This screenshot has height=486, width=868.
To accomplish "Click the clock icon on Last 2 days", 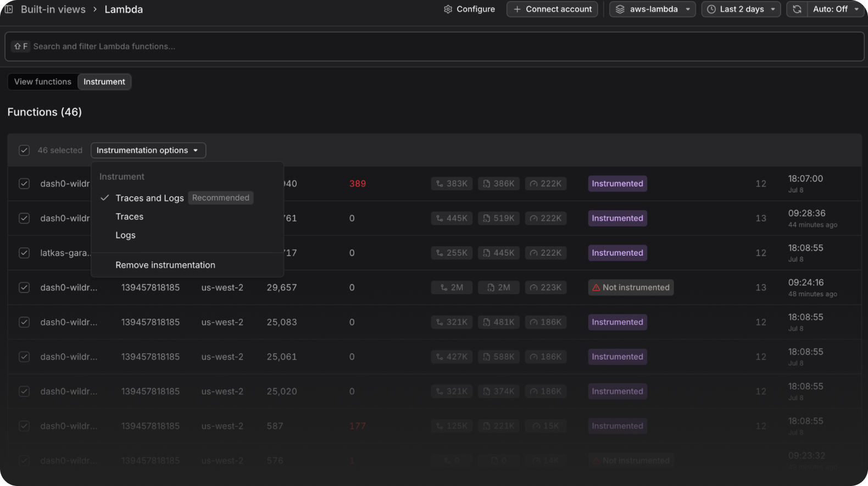I will coord(711,9).
